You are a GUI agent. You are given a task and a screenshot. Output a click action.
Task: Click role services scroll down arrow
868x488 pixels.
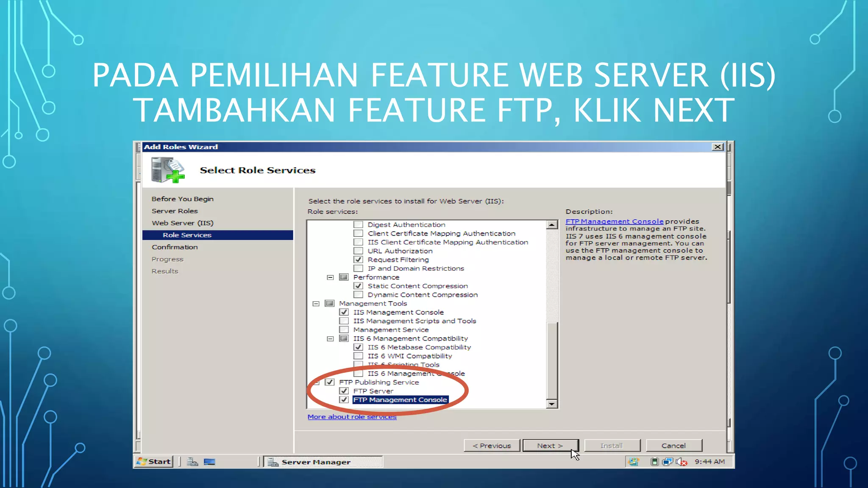click(x=552, y=404)
